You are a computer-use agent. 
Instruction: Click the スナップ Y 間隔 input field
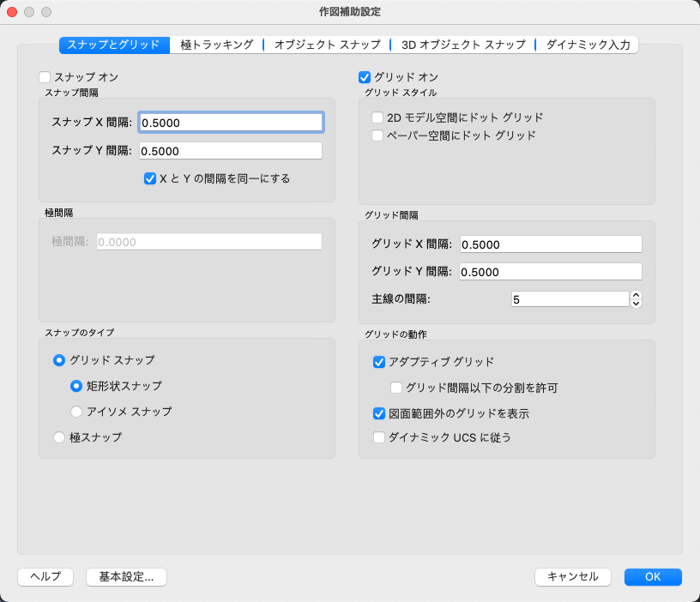[230, 151]
